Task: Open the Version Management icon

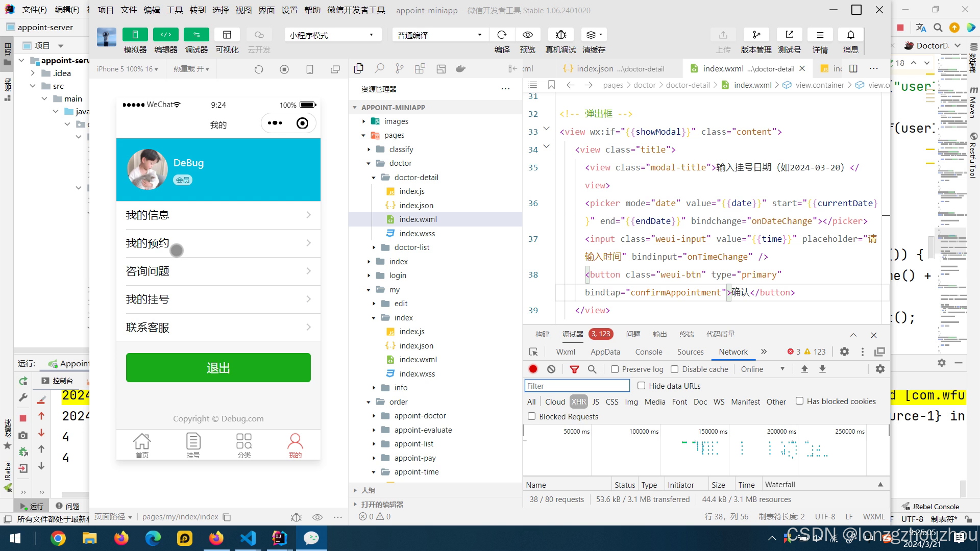Action: click(756, 35)
